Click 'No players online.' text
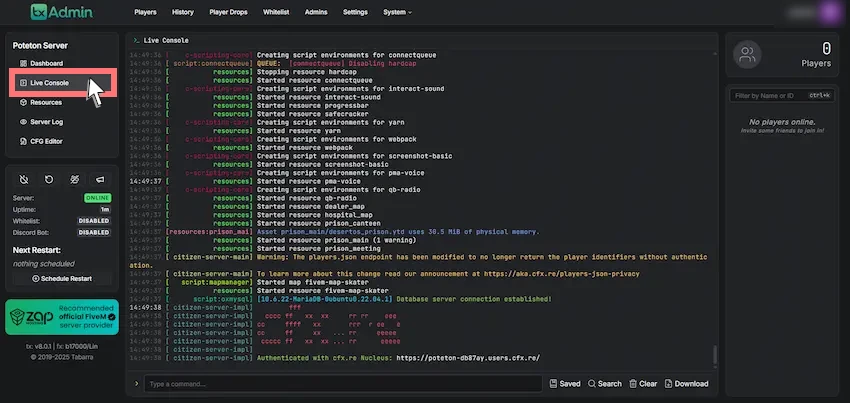850x403 pixels. pos(782,122)
